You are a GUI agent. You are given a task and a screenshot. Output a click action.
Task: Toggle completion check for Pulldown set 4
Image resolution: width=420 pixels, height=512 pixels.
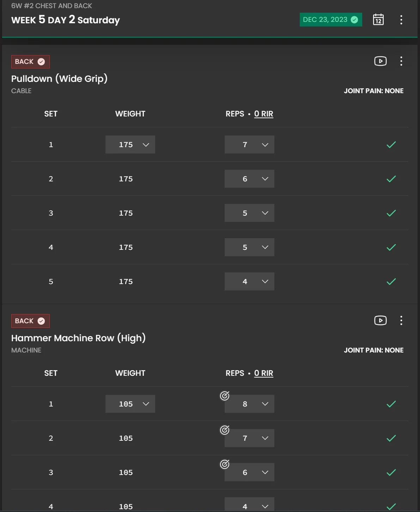pos(391,247)
